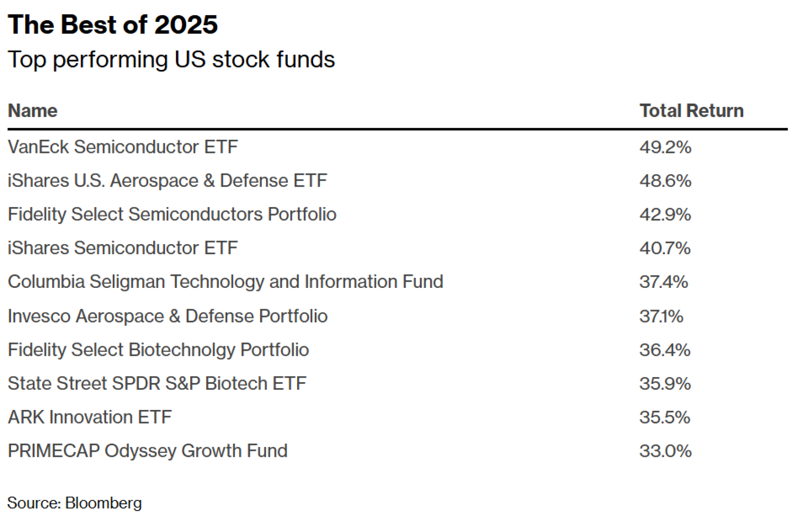Click the 49.2% total return value
The image size is (803, 532).
pos(665,147)
